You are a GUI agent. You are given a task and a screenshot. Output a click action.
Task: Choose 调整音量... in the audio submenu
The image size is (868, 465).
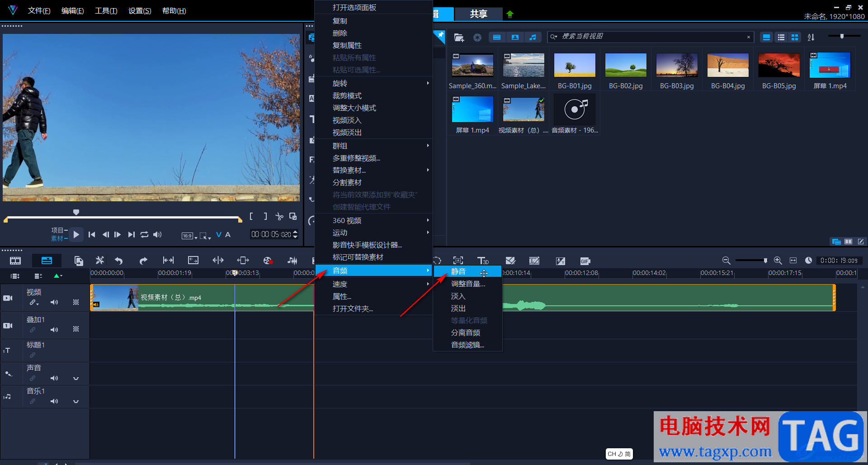click(467, 284)
